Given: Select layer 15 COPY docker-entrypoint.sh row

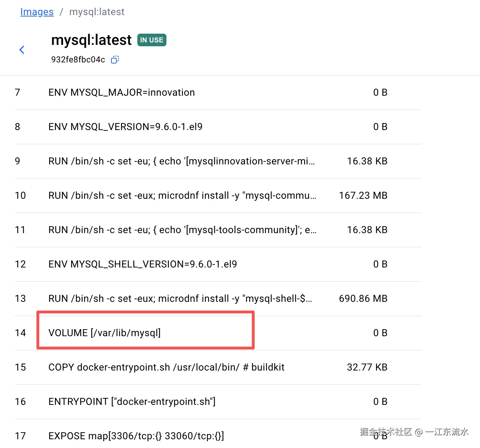Looking at the screenshot, I should [x=218, y=367].
